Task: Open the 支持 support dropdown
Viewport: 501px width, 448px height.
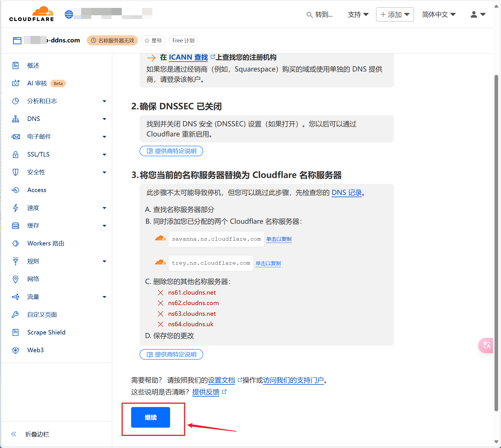Action: pos(358,14)
